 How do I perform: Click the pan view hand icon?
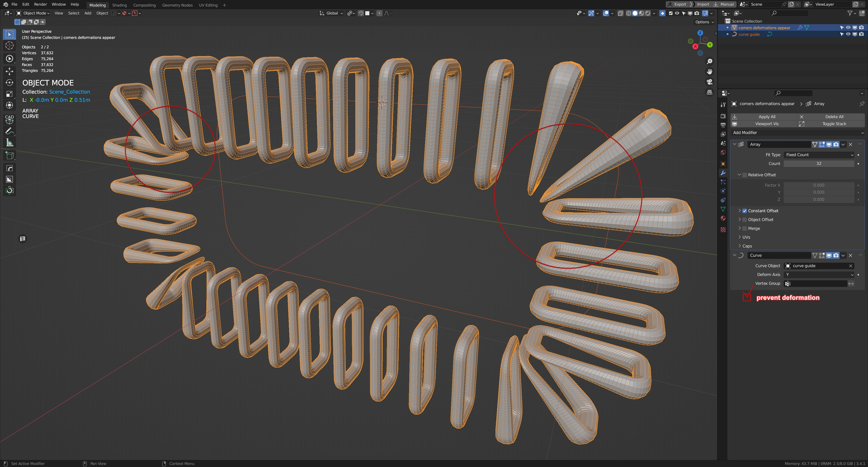click(x=709, y=71)
